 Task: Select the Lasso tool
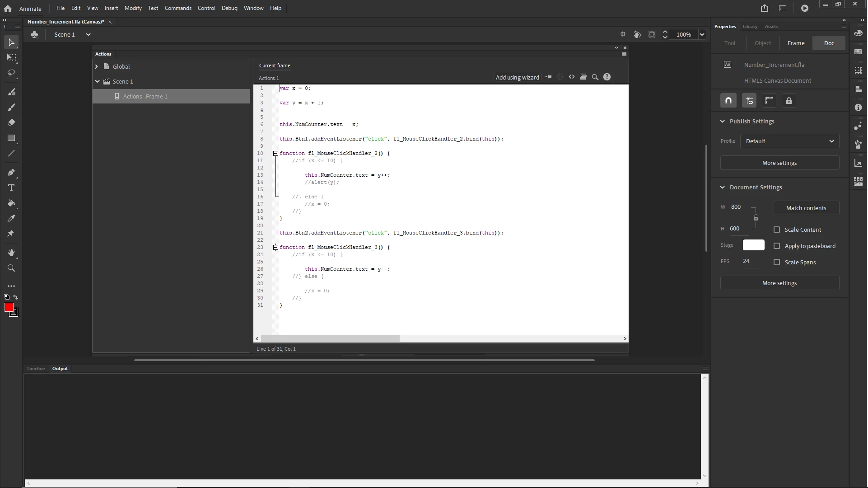(11, 73)
